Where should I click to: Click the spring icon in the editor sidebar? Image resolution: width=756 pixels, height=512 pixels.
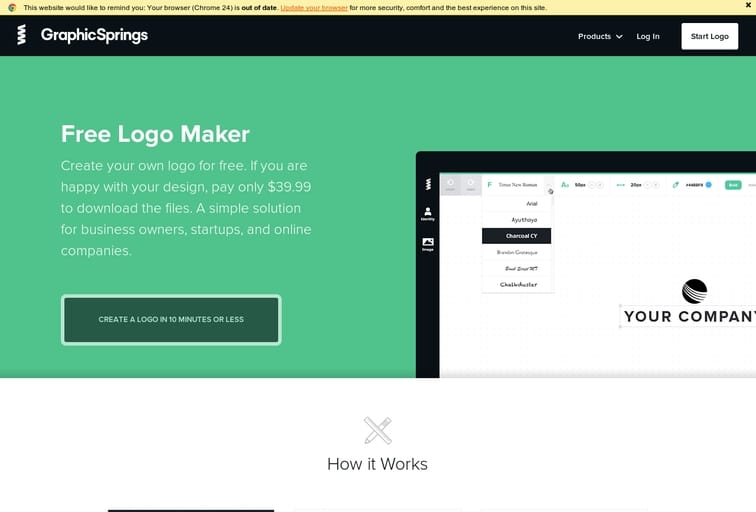click(428, 184)
